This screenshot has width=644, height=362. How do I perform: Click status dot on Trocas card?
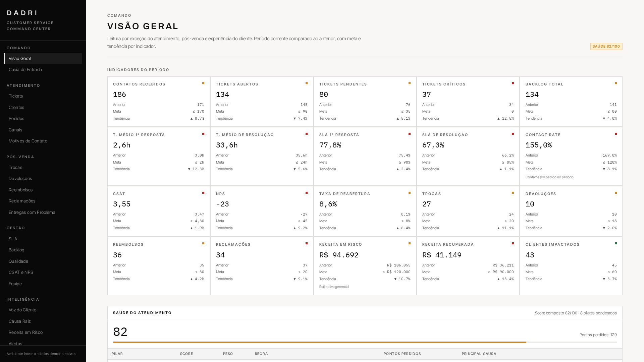pos(513,193)
